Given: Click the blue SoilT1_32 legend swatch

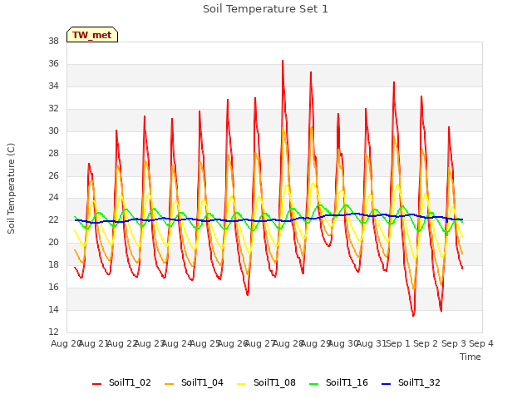Looking at the screenshot, I should [x=386, y=383].
